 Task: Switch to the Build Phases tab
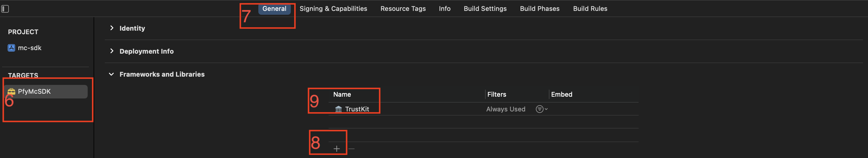[x=539, y=9]
